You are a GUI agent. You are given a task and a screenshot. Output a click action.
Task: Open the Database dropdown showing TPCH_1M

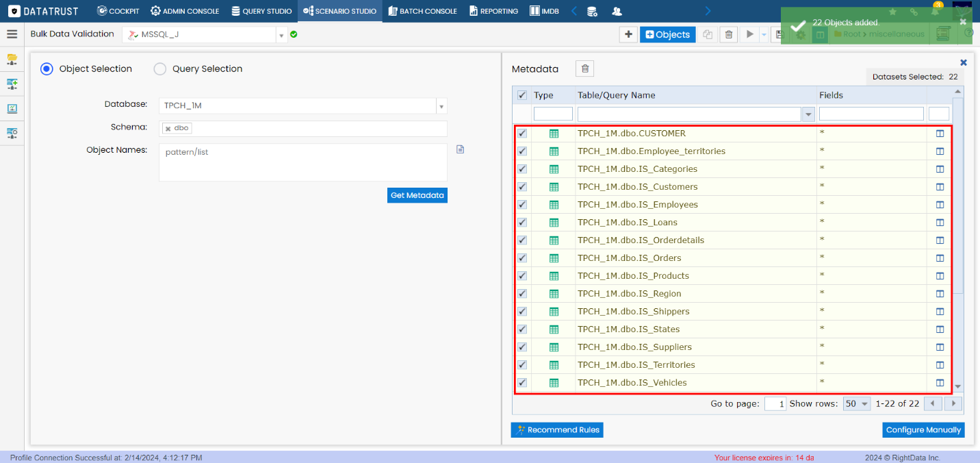pos(441,106)
